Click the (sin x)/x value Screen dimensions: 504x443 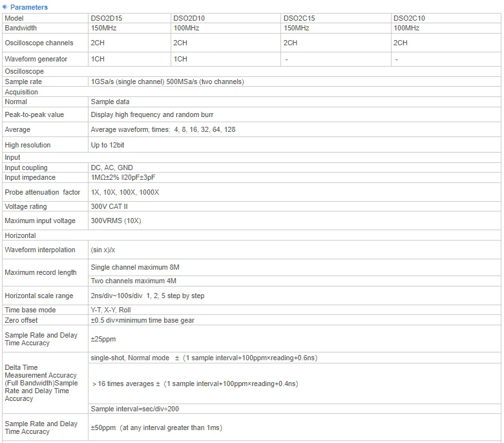[x=103, y=250]
